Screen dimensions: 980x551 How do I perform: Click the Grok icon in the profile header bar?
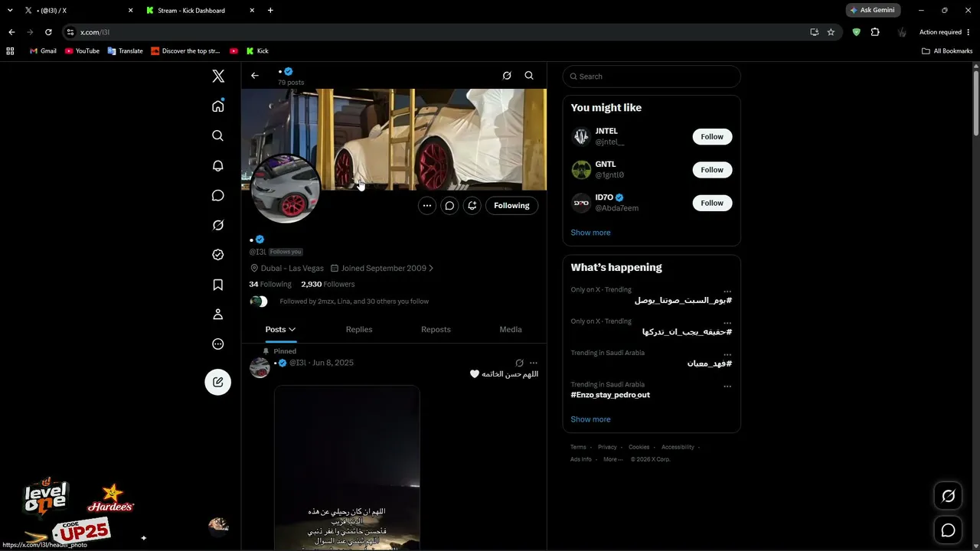pos(507,76)
